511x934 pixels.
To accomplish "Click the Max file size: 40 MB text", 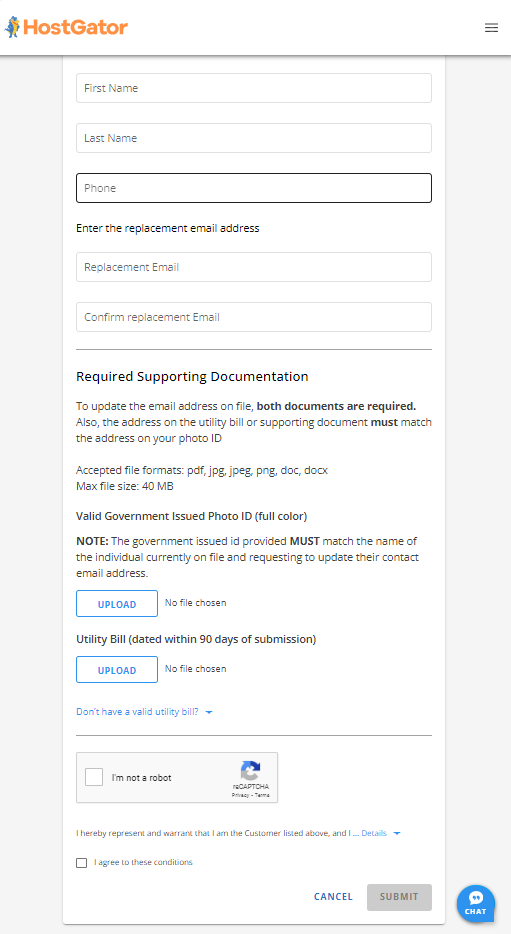I will [x=124, y=486].
